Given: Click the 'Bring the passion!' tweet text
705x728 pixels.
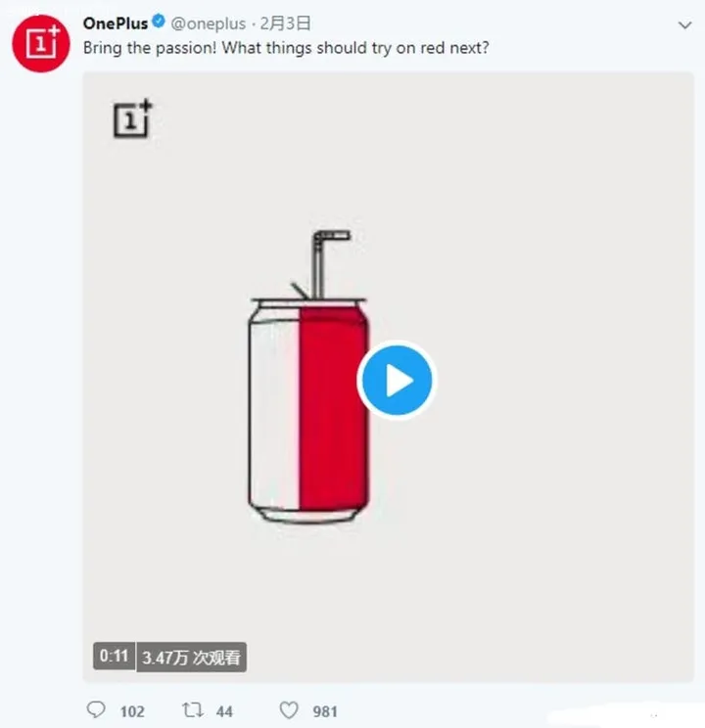Looking at the screenshot, I should pos(286,47).
